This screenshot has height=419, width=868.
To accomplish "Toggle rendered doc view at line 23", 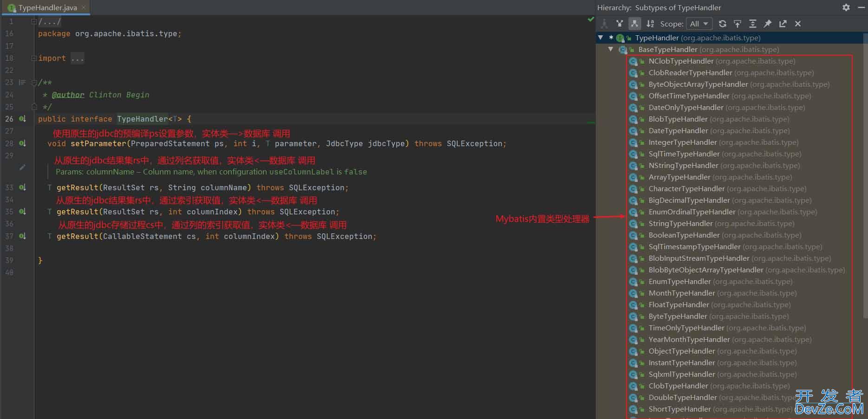I will (22, 82).
